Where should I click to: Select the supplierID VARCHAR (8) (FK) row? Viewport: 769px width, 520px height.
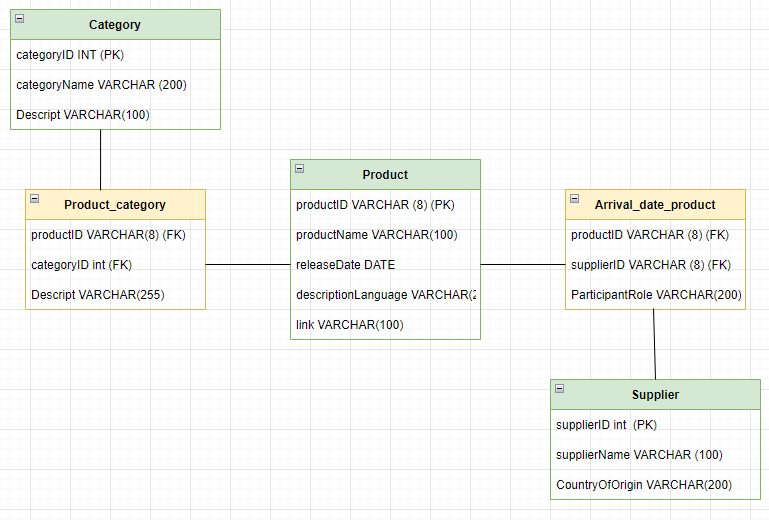[655, 265]
